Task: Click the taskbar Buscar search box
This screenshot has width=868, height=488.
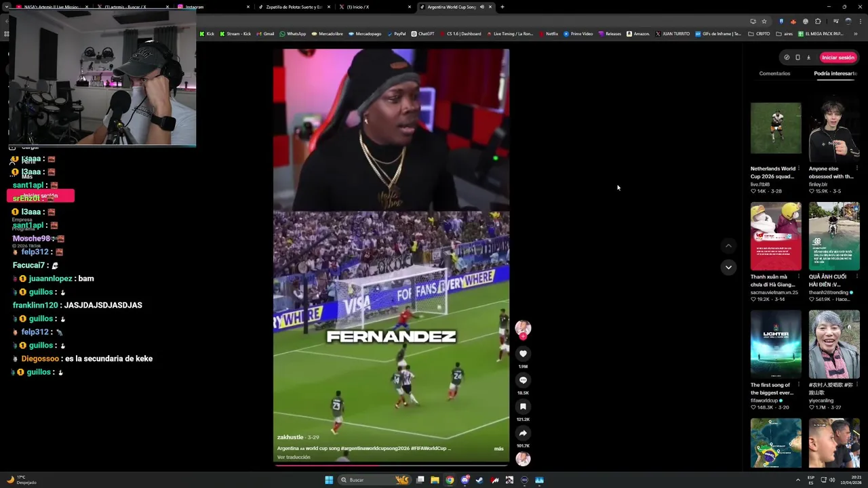Action: point(374,480)
